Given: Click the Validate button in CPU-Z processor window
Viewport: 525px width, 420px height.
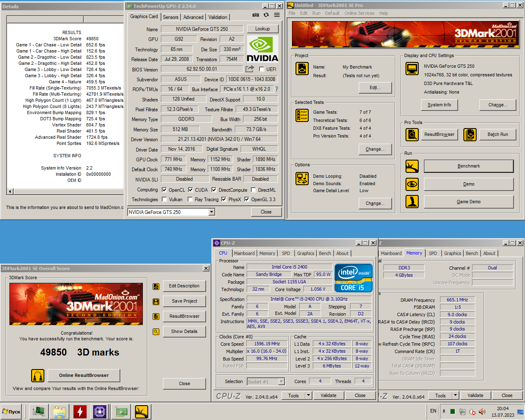Looking at the screenshot, I should [328, 395].
